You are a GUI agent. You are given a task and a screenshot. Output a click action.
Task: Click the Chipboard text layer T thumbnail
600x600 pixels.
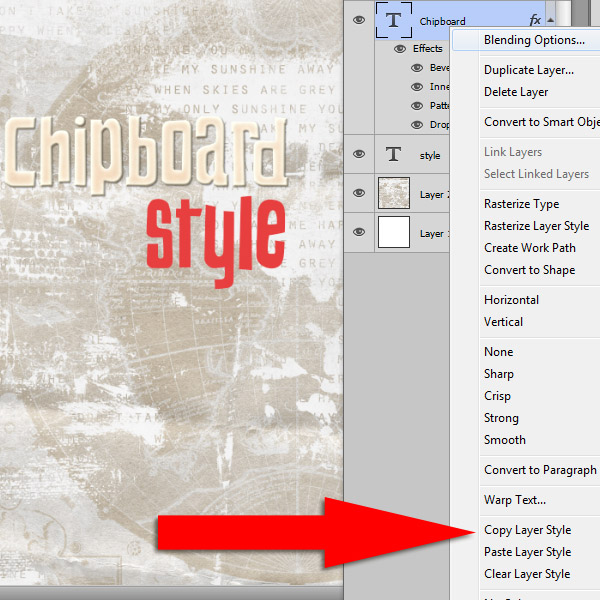coord(394,20)
